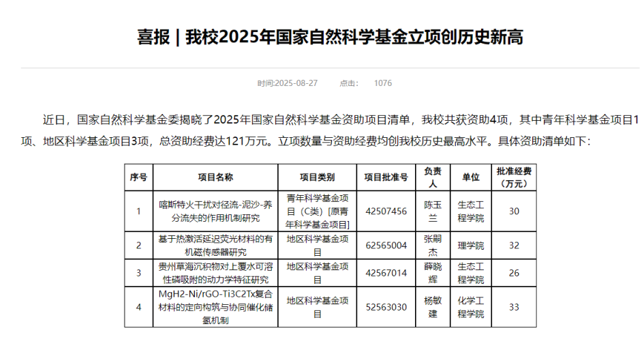Screen dimensions: 644x350
Task: Click the 理学院 unit cell
Action: [470, 245]
